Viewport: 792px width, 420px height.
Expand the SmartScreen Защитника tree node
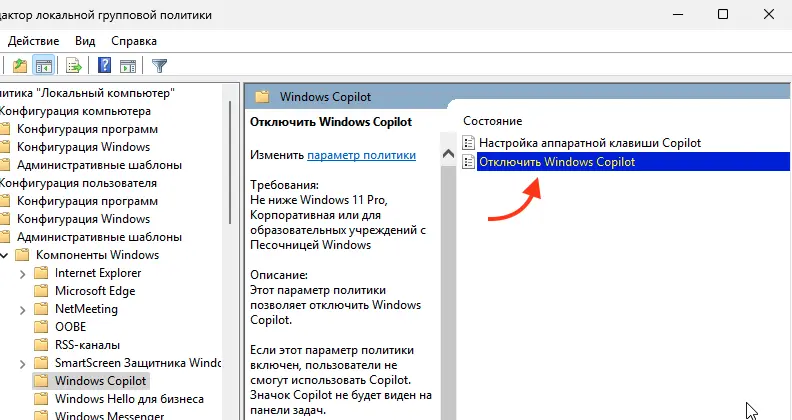click(22, 364)
